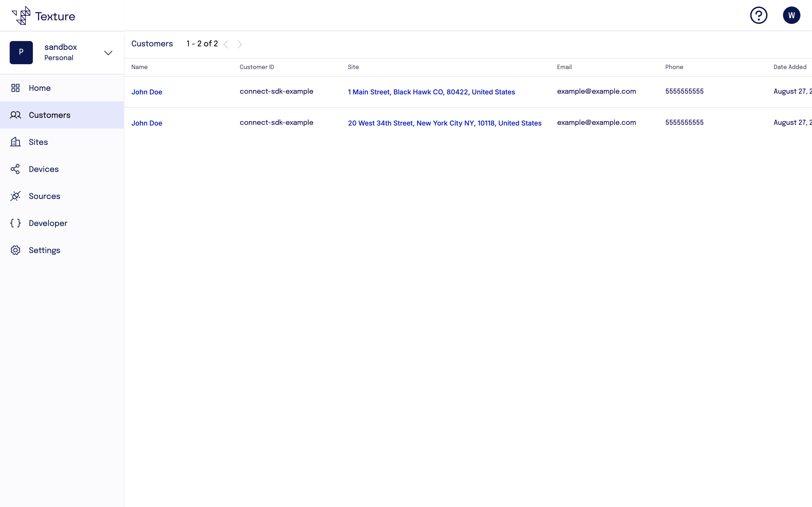Screen dimensions: 812x507
Task: Click the P workspace avatar square
Action: tap(21, 53)
